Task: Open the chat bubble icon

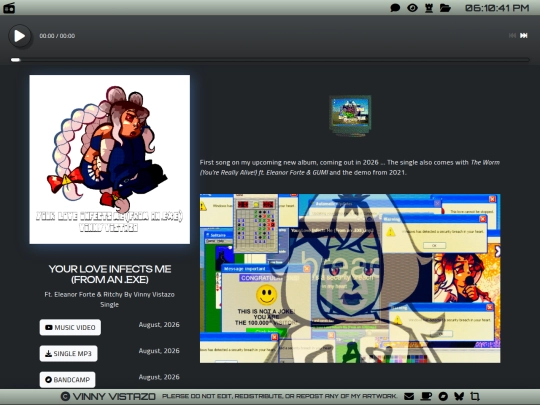Action: [x=395, y=8]
